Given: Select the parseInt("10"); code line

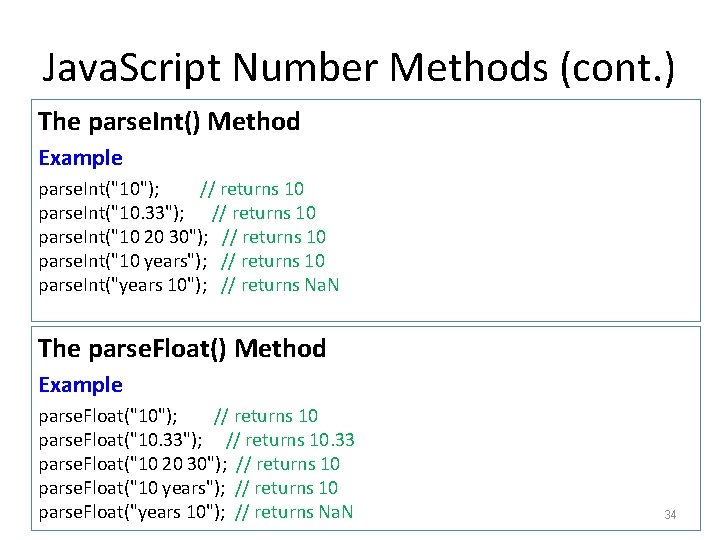Looking at the screenshot, I should (x=98, y=189).
